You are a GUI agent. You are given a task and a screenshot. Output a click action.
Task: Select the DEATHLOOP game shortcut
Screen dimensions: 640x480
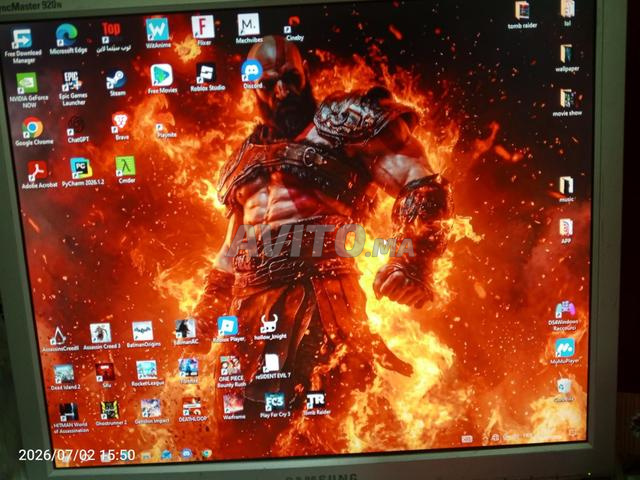click(192, 406)
